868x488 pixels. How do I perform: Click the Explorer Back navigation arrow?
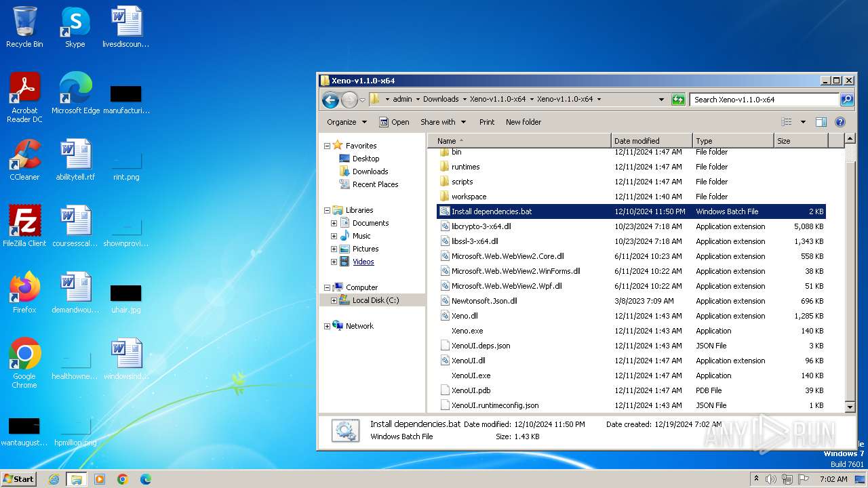[330, 100]
